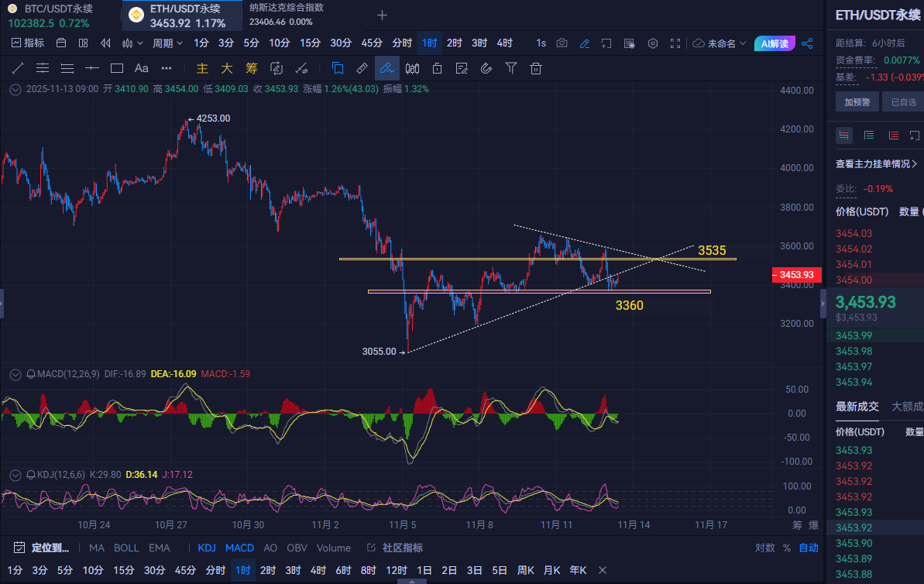
Task: Click the AI解读 button
Action: pyautogui.click(x=775, y=43)
